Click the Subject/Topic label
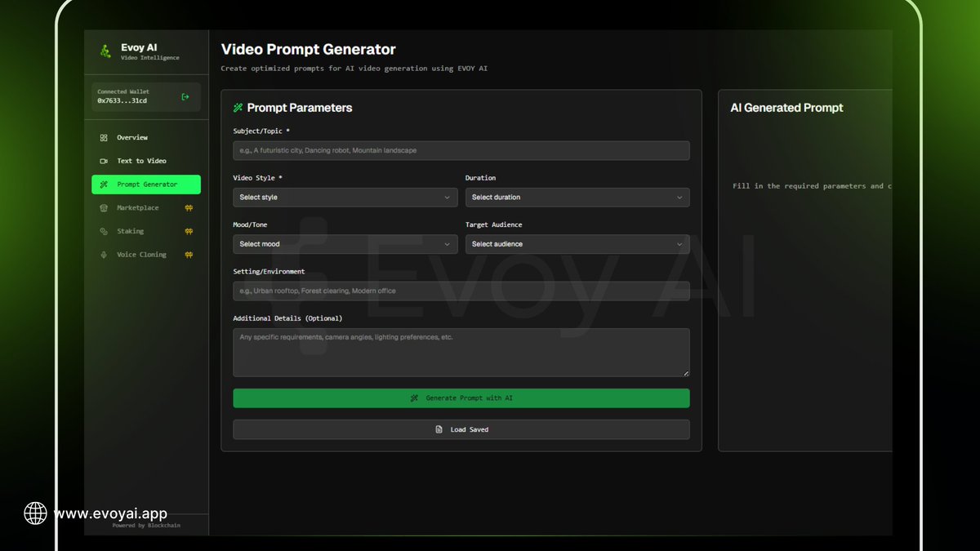 tap(261, 131)
